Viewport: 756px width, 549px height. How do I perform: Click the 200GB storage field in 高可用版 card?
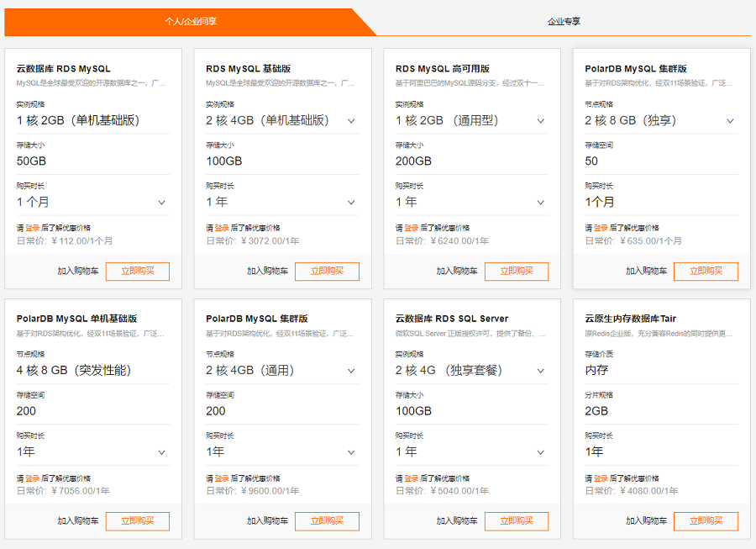472,161
